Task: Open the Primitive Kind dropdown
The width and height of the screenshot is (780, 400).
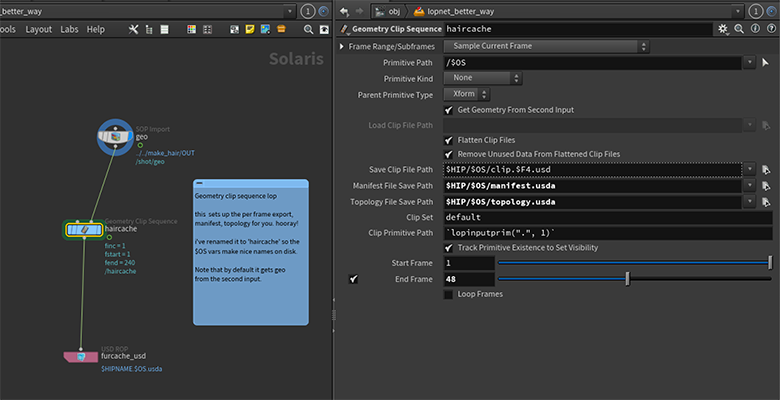Action: click(x=483, y=78)
